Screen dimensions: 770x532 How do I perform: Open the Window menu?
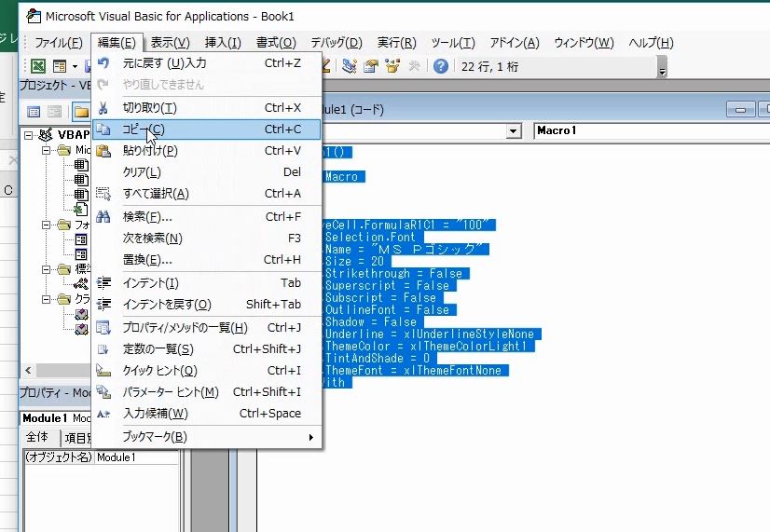pos(584,43)
